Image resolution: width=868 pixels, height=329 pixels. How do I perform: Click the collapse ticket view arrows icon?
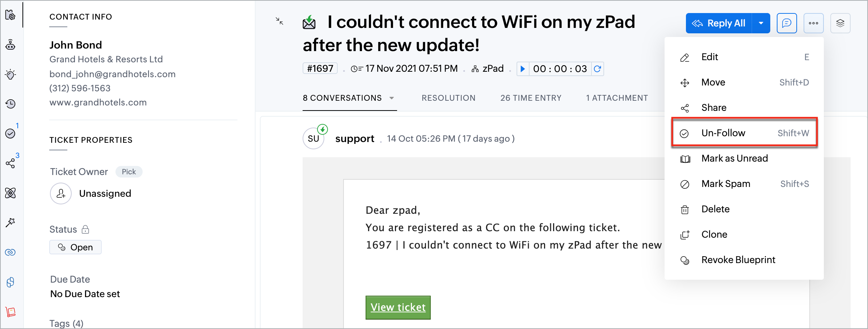point(279,21)
